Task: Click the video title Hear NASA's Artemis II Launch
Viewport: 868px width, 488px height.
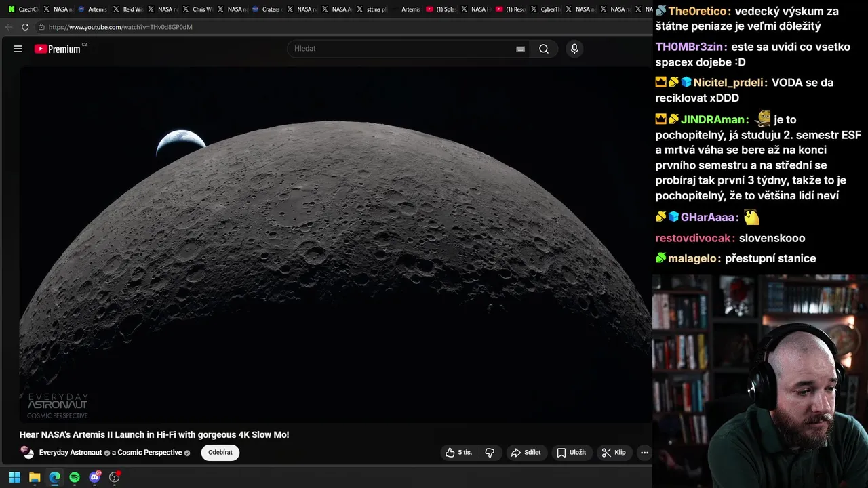Action: 154,434
